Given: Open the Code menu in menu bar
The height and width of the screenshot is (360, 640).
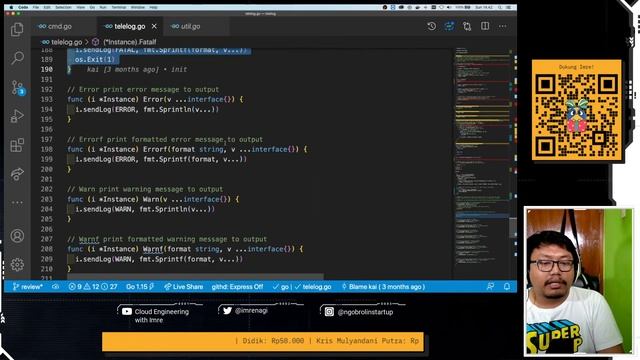Looking at the screenshot, I should click(x=23, y=7).
